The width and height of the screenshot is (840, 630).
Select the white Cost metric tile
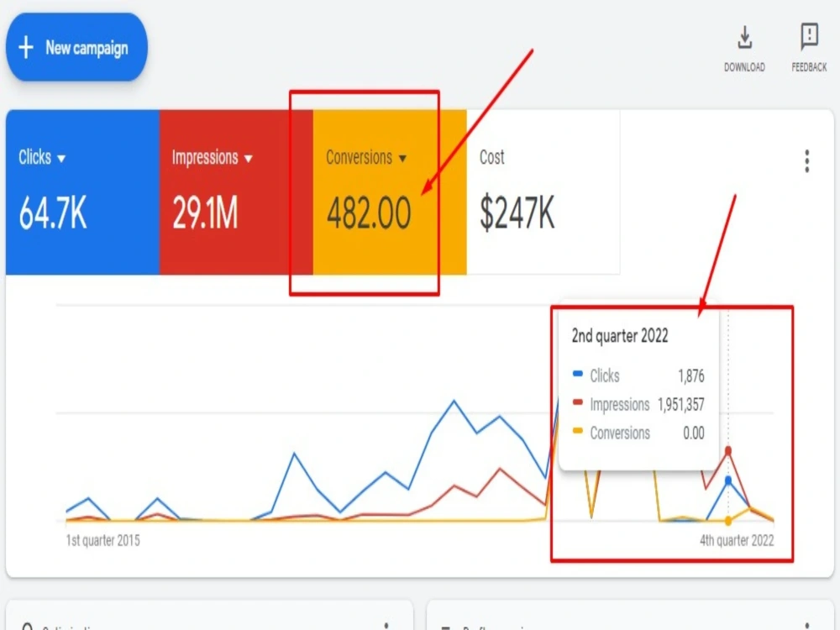[x=543, y=192]
